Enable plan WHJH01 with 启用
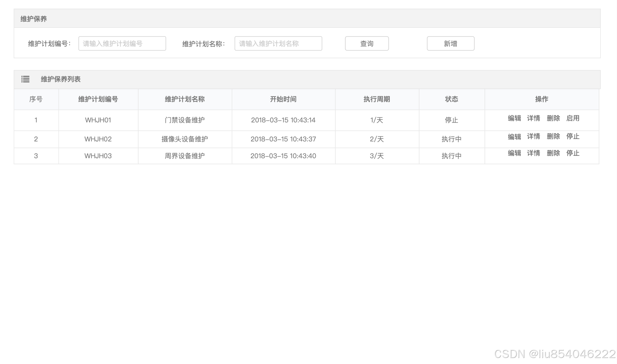The height and width of the screenshot is (364, 617). point(573,118)
